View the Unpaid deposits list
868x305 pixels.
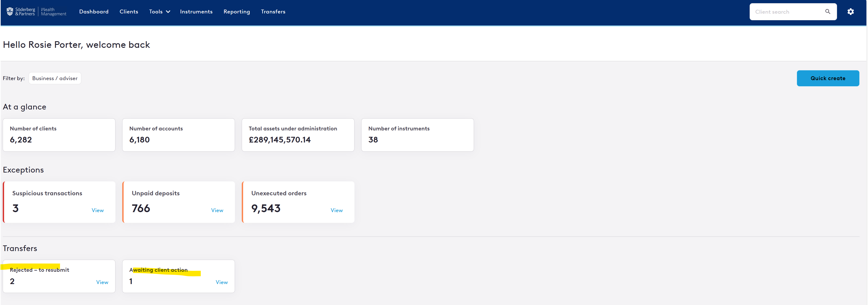[x=217, y=210]
